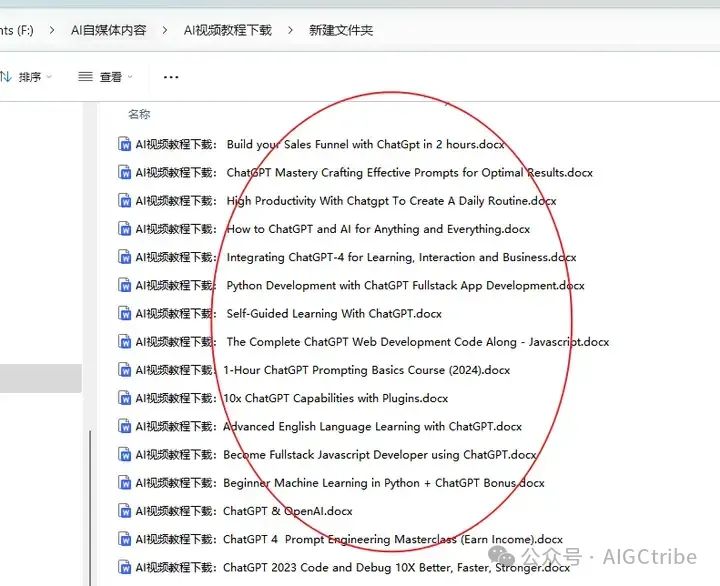Click Word icon of How to ChatGPT and AI file
This screenshot has width=720, height=586.
pyautogui.click(x=124, y=228)
